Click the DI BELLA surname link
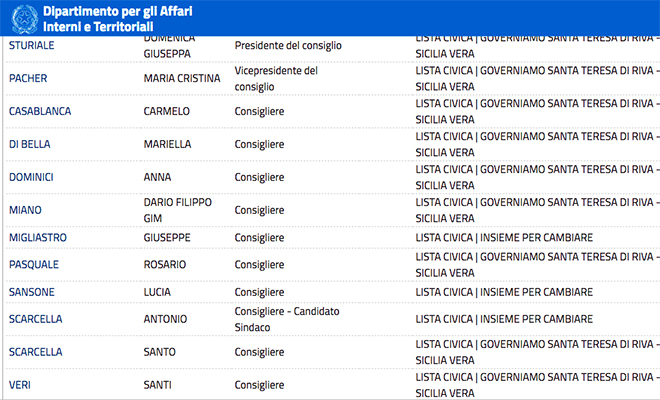660x400 pixels. (x=29, y=144)
